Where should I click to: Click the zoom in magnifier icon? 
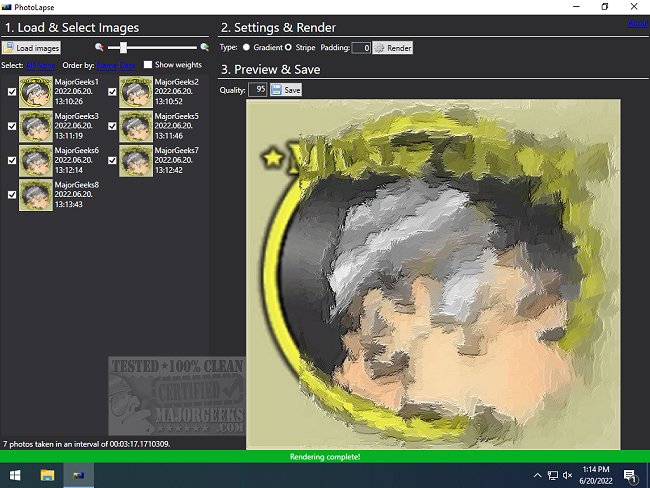coord(204,47)
